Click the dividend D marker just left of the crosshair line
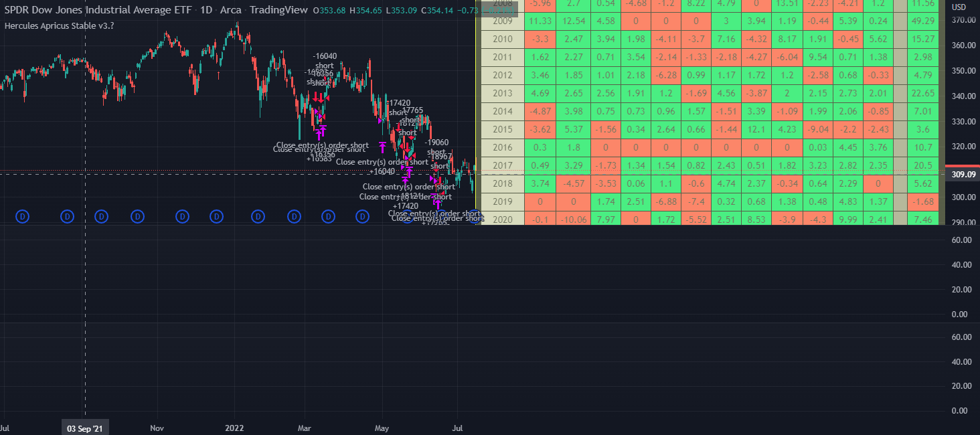This screenshot has height=435, width=980. pyautogui.click(x=68, y=216)
